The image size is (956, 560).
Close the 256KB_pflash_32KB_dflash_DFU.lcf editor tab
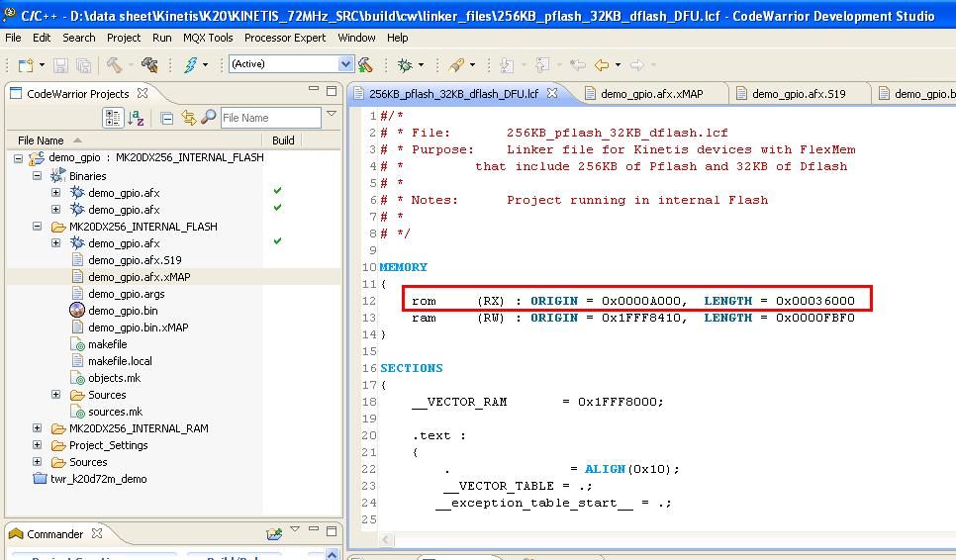(x=552, y=93)
